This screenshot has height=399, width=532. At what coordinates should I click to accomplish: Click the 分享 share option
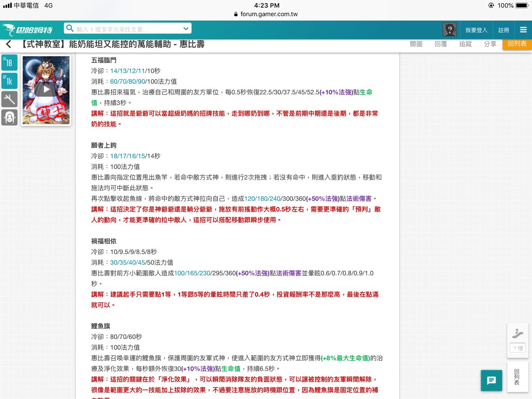coord(490,44)
